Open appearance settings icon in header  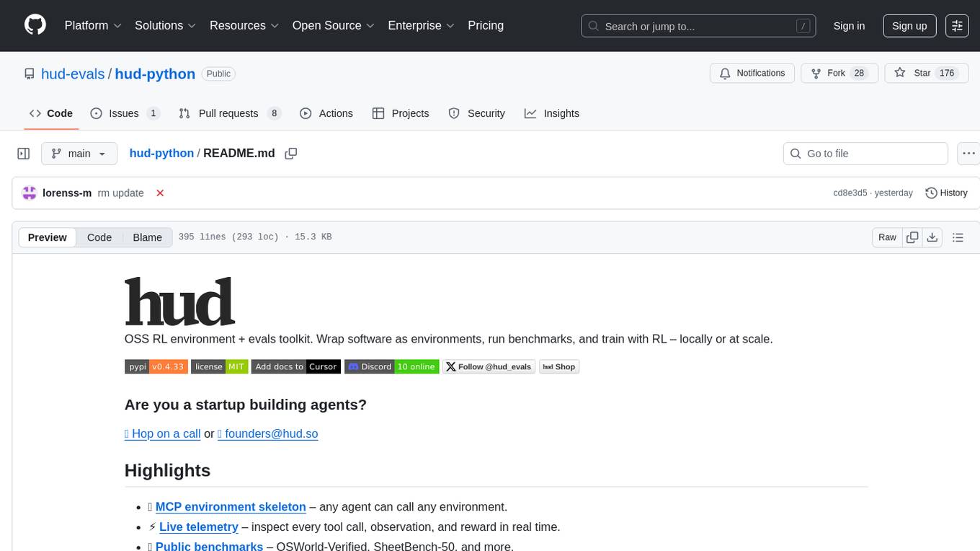[958, 26]
